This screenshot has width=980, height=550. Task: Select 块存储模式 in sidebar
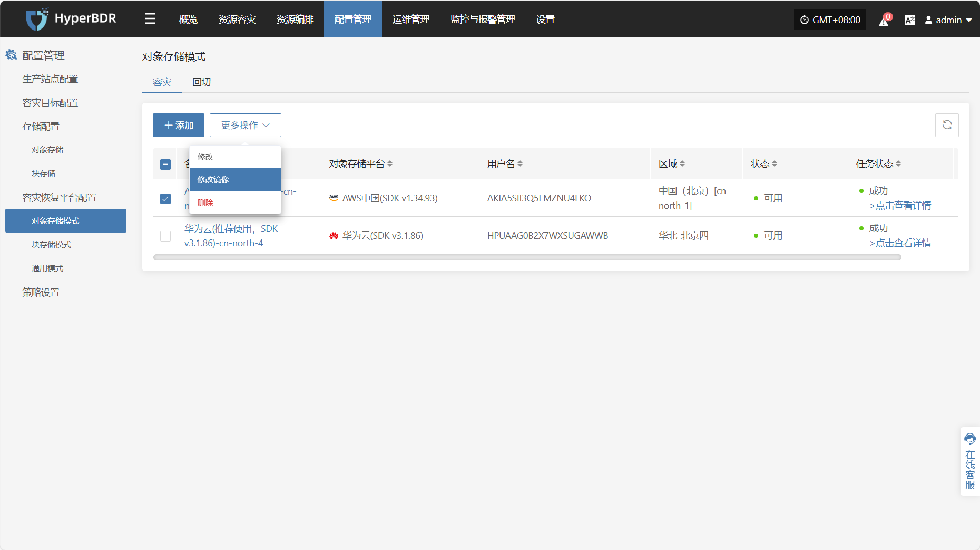51,245
